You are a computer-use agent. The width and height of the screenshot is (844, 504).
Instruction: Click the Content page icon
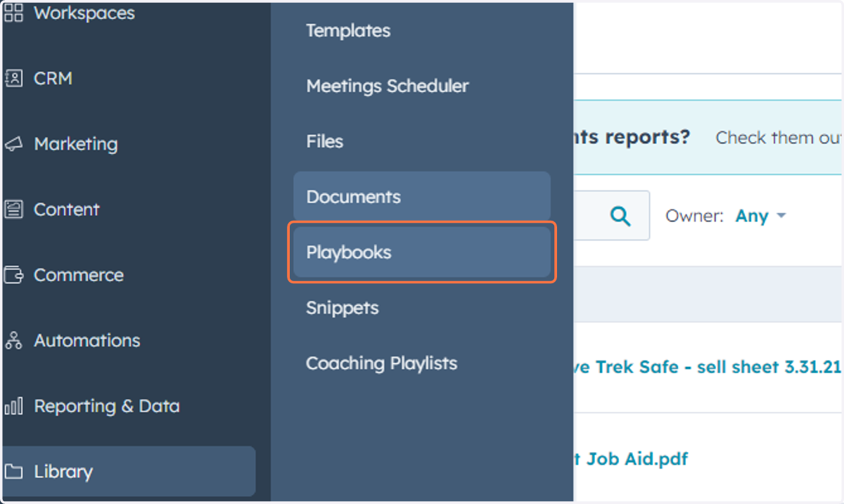pos(13,209)
